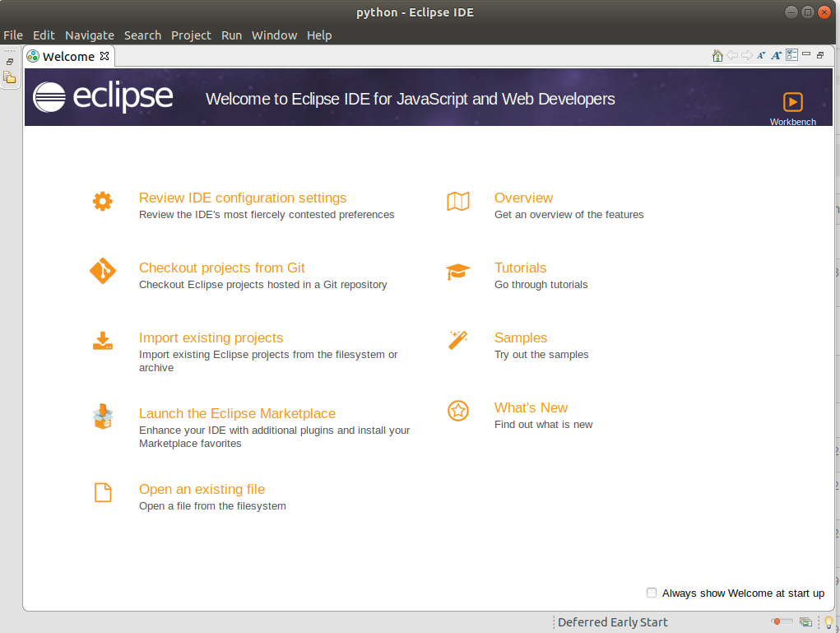Click the Workbench play icon
The height and width of the screenshot is (633, 840).
793,101
